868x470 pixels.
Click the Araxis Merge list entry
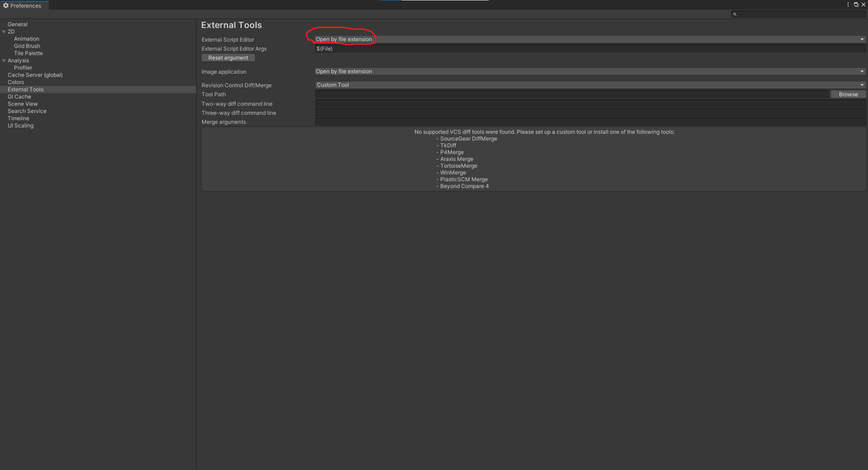click(455, 159)
